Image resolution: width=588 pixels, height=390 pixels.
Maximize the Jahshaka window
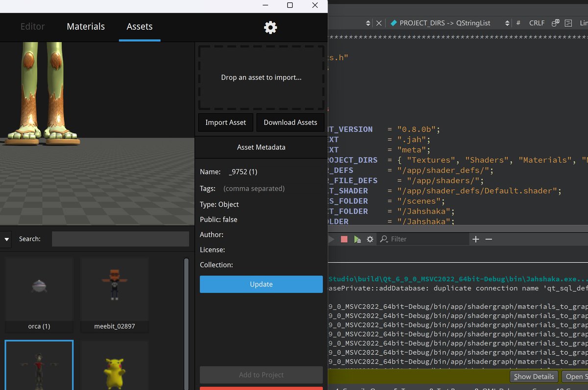click(x=290, y=5)
